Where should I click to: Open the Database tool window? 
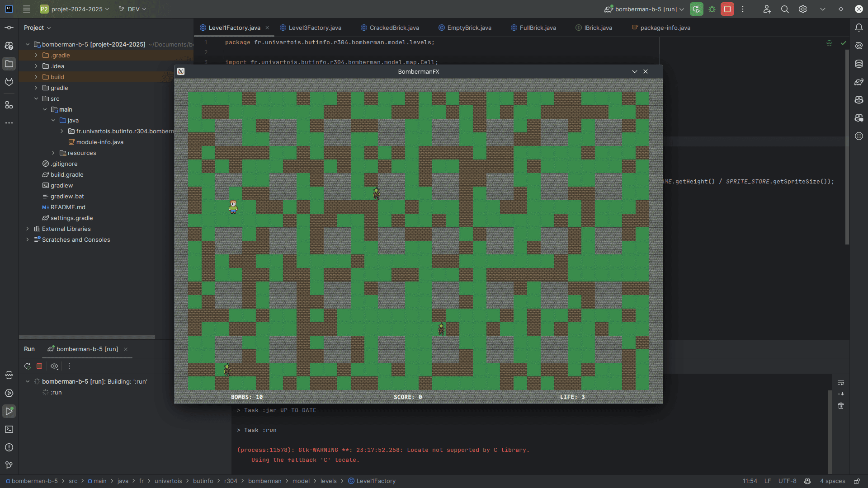pos(859,64)
